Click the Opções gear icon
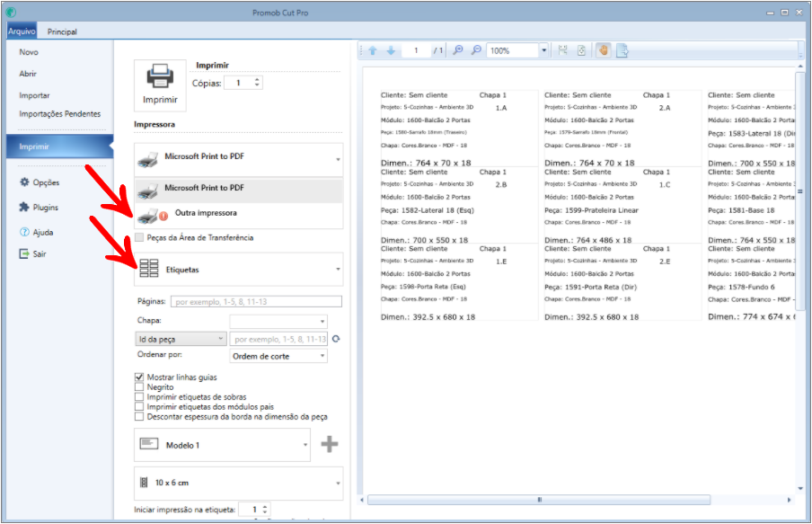This screenshot has height=524, width=812. click(x=24, y=182)
